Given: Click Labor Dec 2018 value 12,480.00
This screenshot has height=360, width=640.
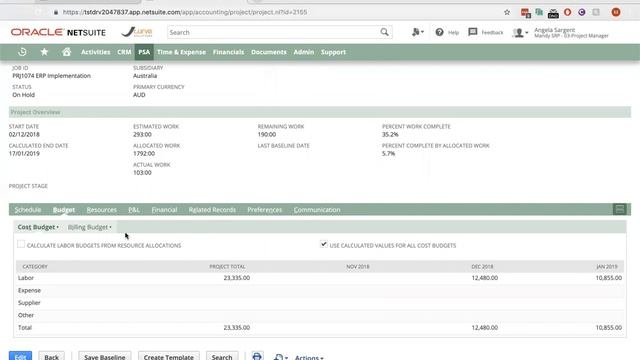Looking at the screenshot, I should pyautogui.click(x=484, y=278).
